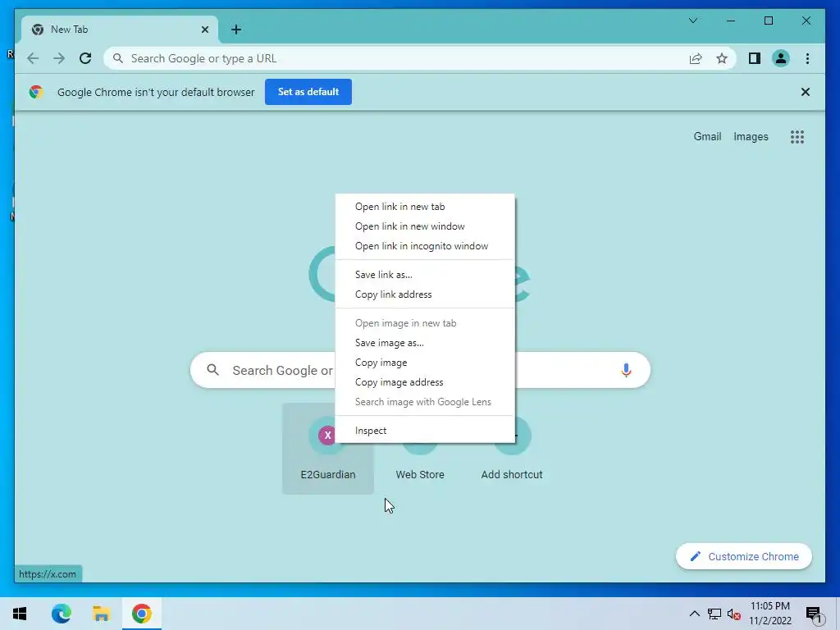Select Save image as…
Screen dimensions: 840x630
(x=425, y=343)
